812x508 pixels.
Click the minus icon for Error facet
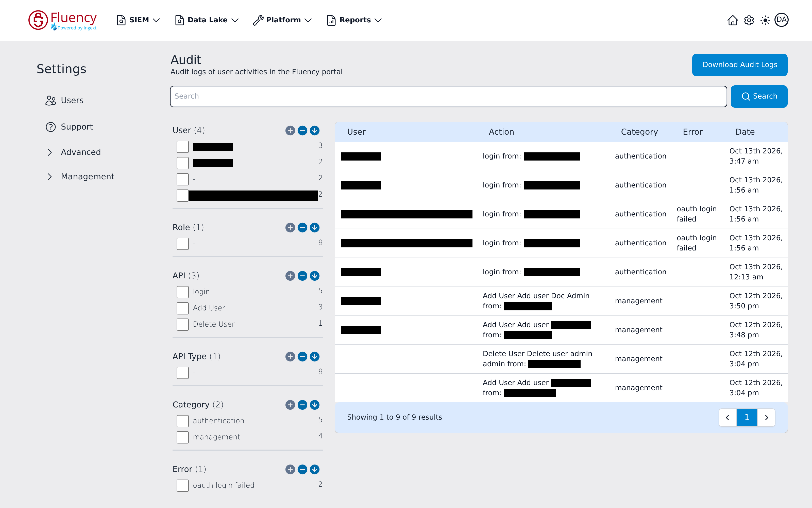[x=302, y=469]
